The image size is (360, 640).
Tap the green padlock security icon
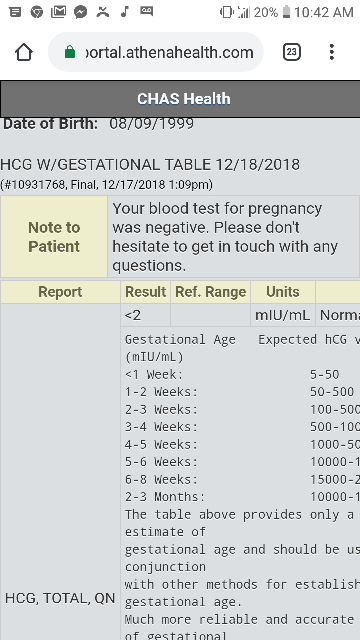[x=70, y=52]
